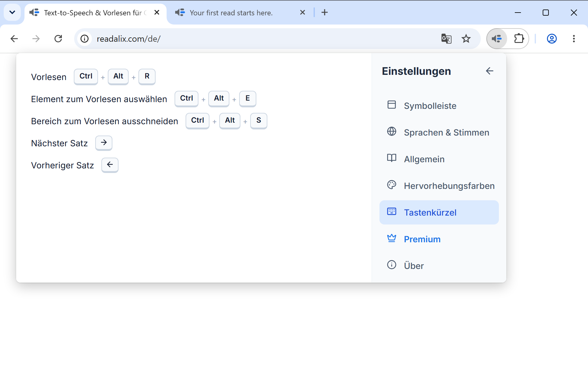Click the E key of element selection shortcut
This screenshot has height=368, width=588.
pos(248,98)
